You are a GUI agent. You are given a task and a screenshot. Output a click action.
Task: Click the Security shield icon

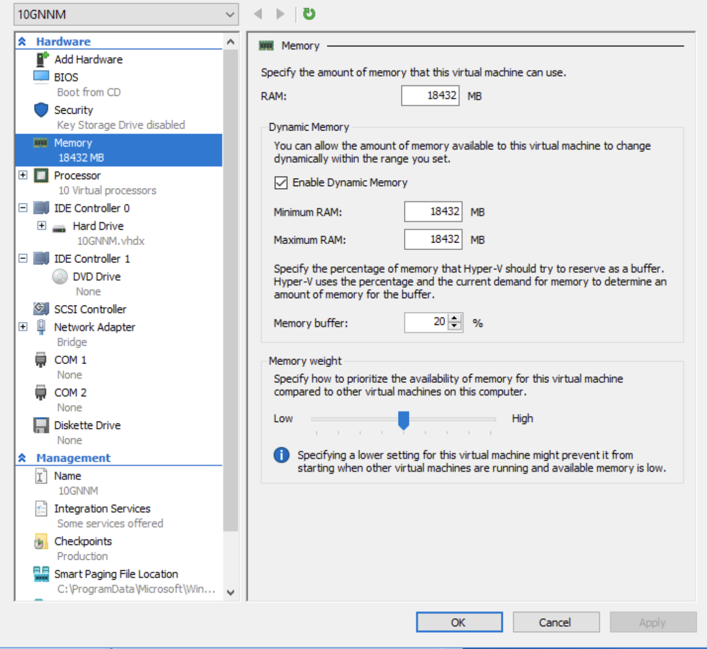(41, 110)
